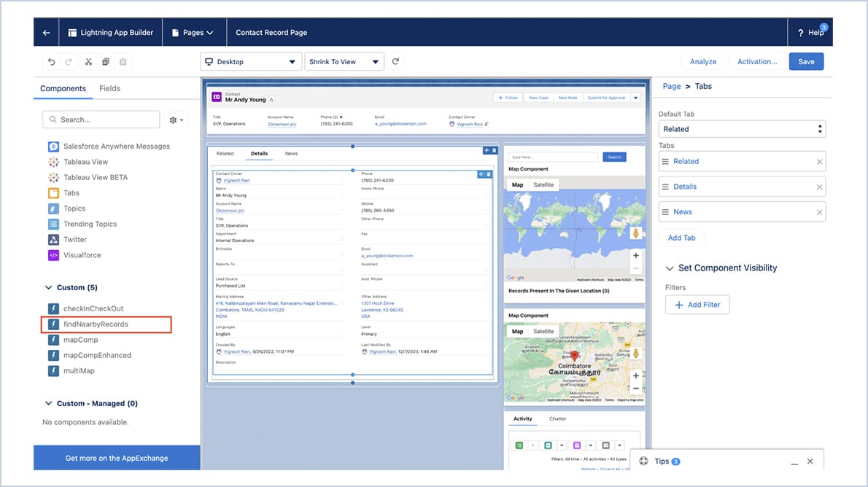868x487 pixels.
Task: Redo the last change
Action: (69, 61)
